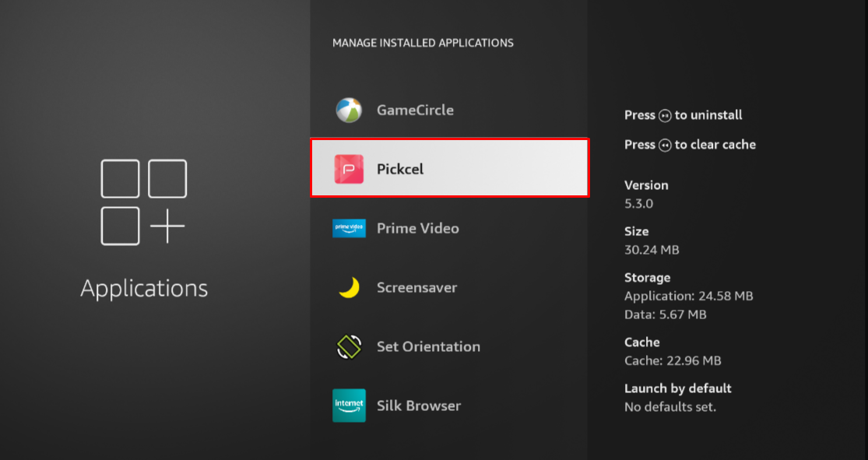Click the No defaults set text
Image resolution: width=868 pixels, height=460 pixels.
(670, 407)
